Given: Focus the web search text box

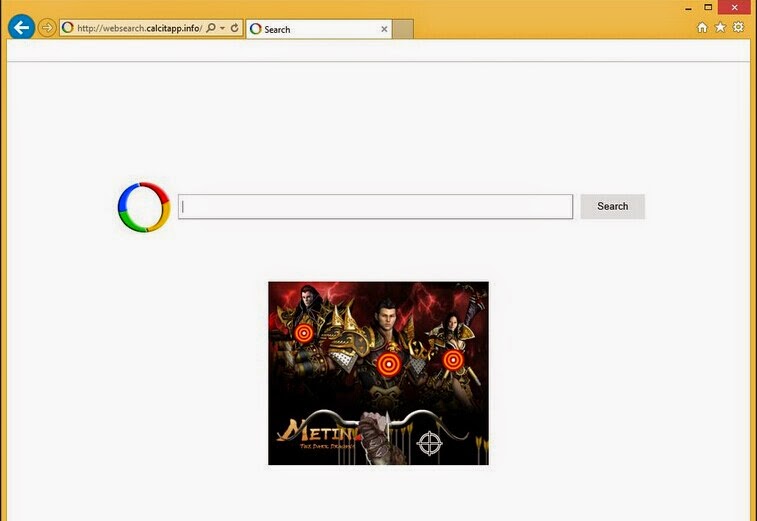Looking at the screenshot, I should pyautogui.click(x=376, y=207).
